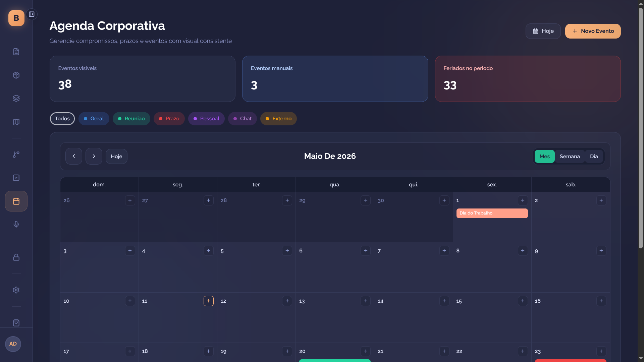Open the shopping bag icon in sidebar
The height and width of the screenshot is (362, 644).
(16, 323)
